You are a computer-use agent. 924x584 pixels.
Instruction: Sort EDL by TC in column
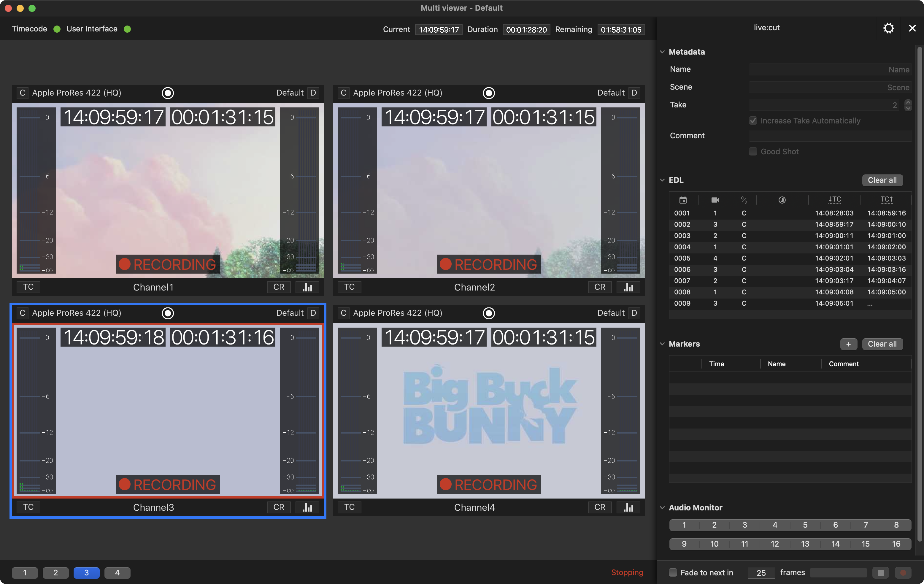coord(834,199)
